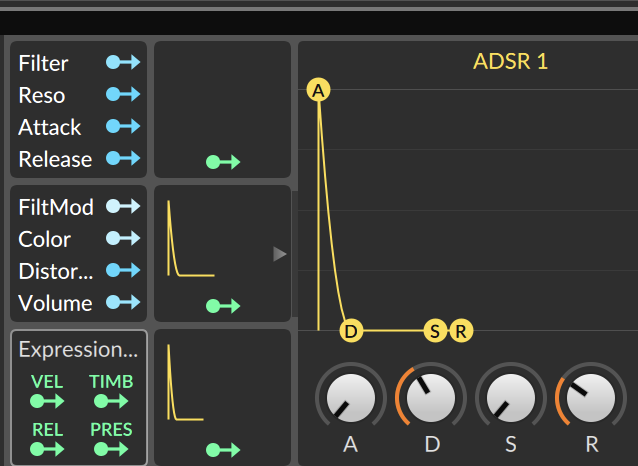
Task: Toggle the TIMB expression modulation source
Action: click(111, 402)
